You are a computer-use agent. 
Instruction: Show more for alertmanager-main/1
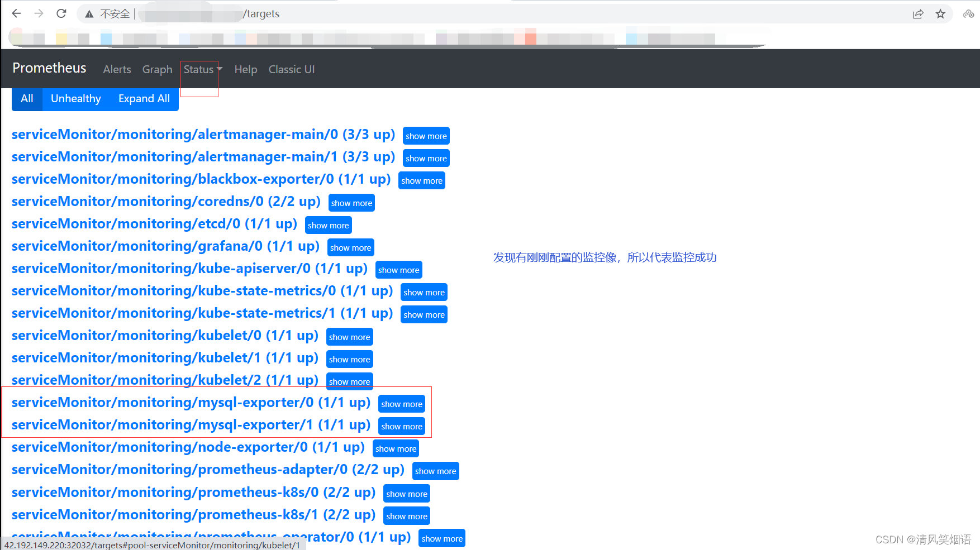click(426, 158)
